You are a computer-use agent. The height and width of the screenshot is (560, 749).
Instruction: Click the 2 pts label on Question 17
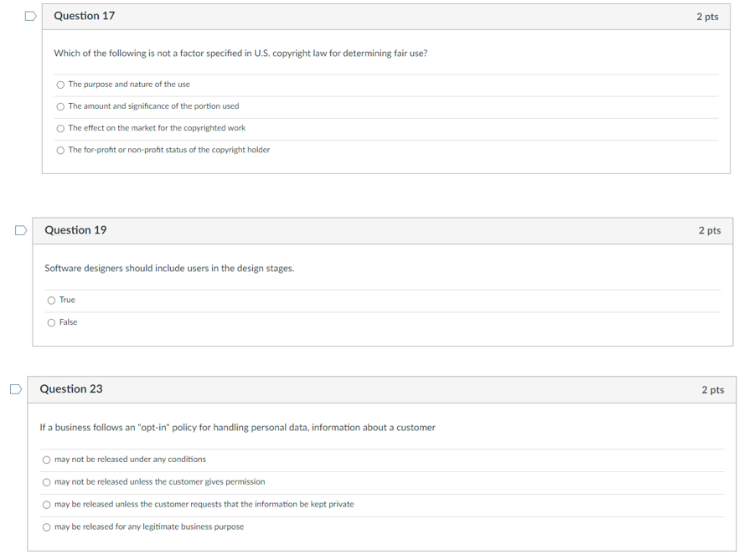[707, 17]
